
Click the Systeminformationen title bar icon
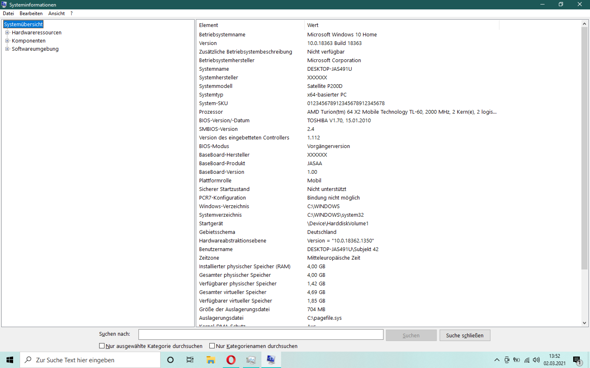click(4, 5)
